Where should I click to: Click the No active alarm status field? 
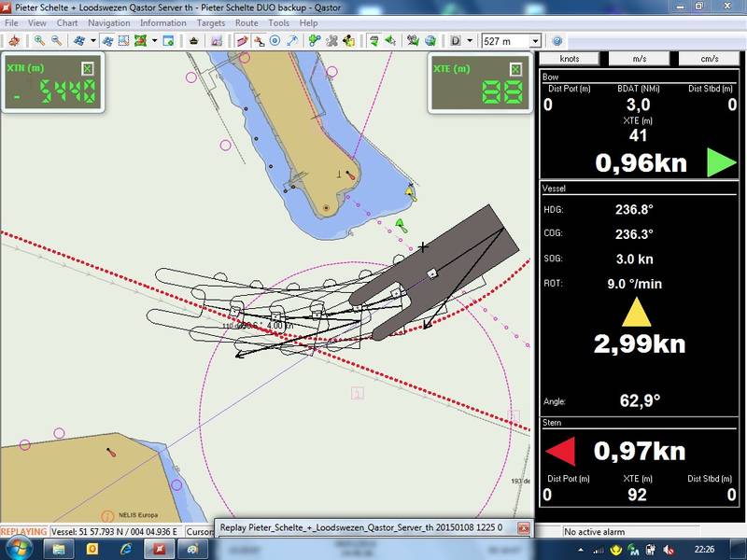[x=631, y=531]
